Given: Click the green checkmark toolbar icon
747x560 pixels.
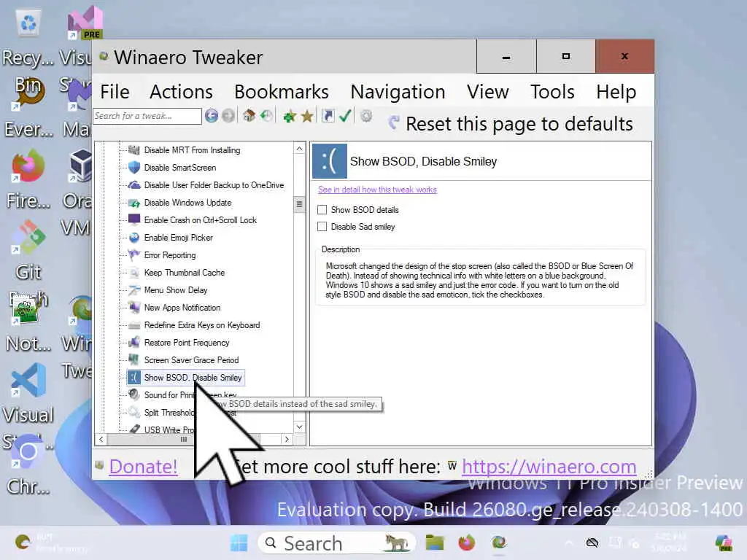Looking at the screenshot, I should pos(345,116).
